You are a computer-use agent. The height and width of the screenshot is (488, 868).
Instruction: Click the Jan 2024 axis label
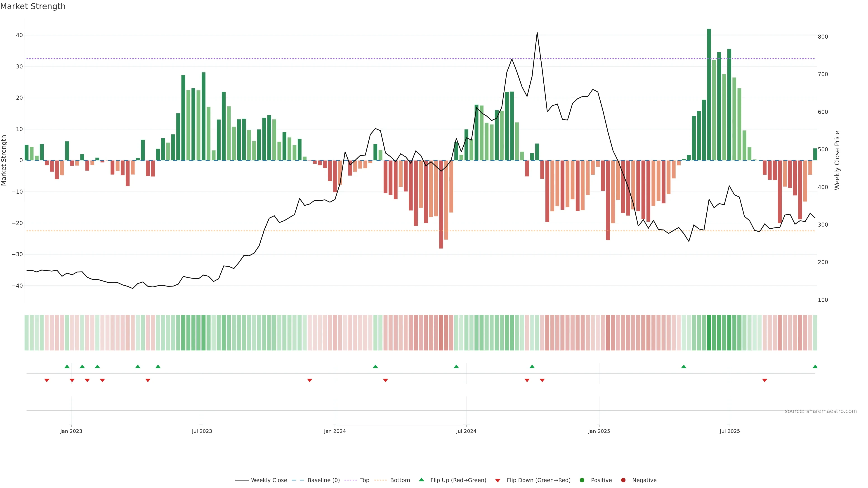point(335,431)
